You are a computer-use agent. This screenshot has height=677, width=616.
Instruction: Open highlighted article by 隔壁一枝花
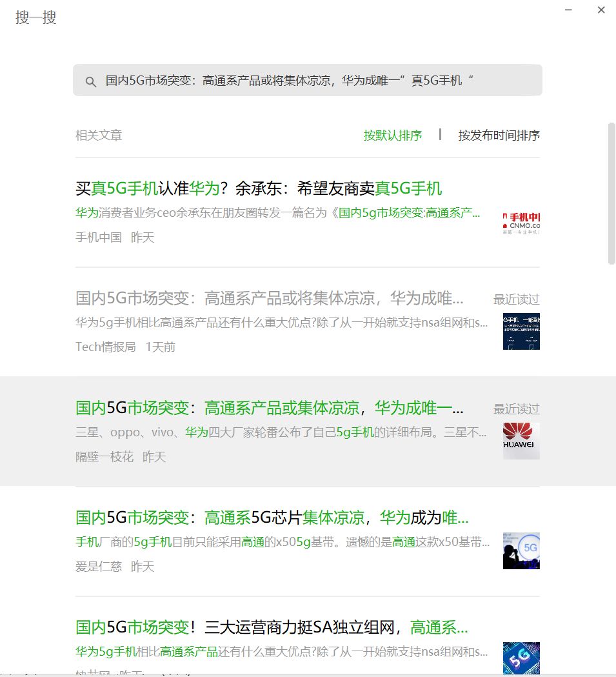(270, 408)
